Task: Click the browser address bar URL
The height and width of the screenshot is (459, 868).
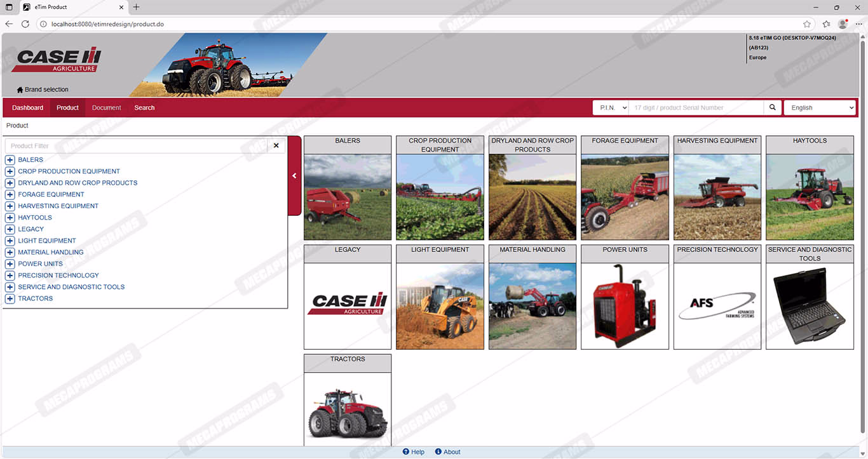Action: [x=107, y=24]
